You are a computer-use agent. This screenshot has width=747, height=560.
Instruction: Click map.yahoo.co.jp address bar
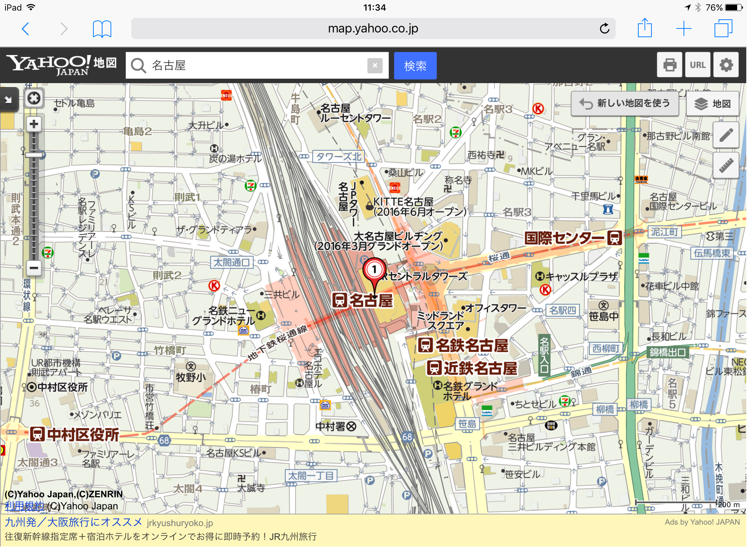pos(373,28)
